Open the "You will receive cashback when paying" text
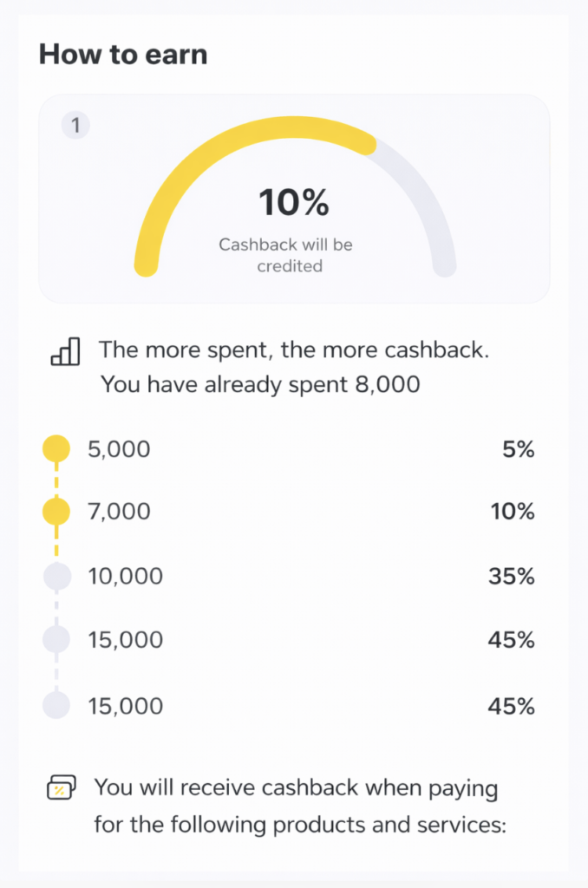The height and width of the screenshot is (888, 588). (x=295, y=788)
